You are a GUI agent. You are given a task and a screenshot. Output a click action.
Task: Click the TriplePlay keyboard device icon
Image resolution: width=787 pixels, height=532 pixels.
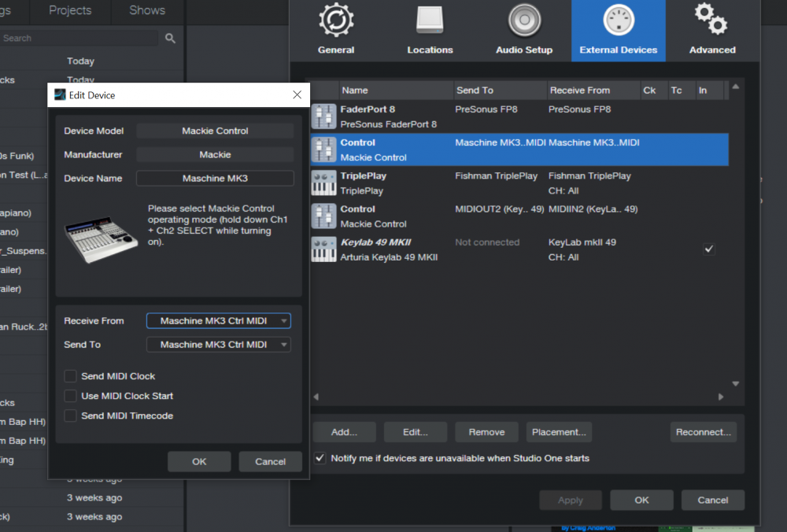coord(323,183)
